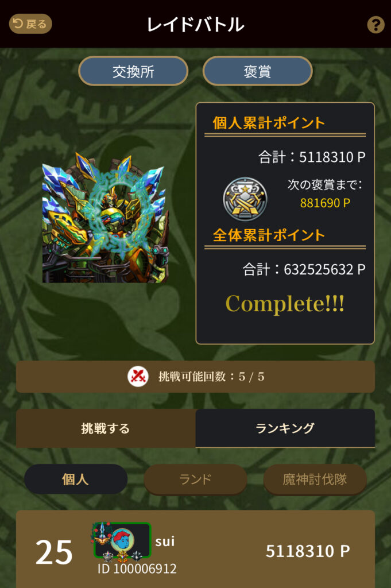Tap the 全体累計ポイント header
391x588 pixels.
[x=269, y=235]
